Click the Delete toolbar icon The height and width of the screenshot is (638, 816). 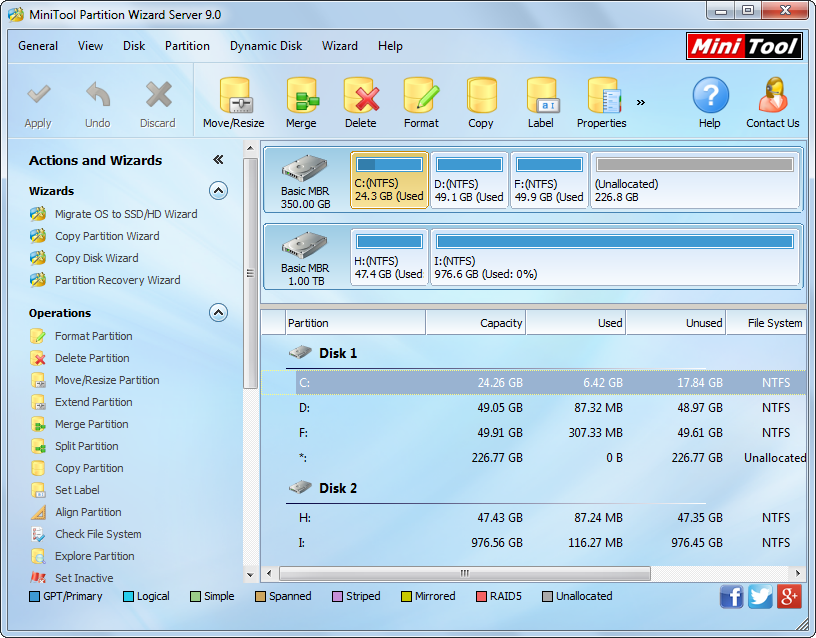[x=361, y=96]
